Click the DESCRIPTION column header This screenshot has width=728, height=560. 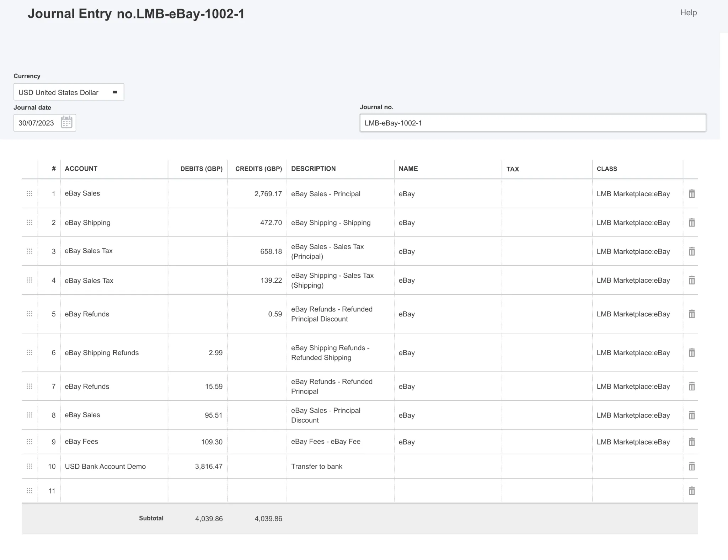point(313,169)
